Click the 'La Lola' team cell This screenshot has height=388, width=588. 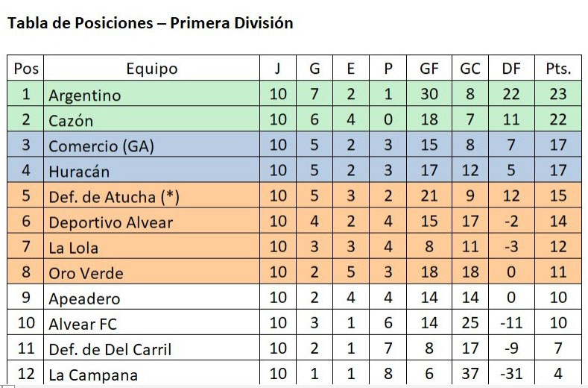151,246
